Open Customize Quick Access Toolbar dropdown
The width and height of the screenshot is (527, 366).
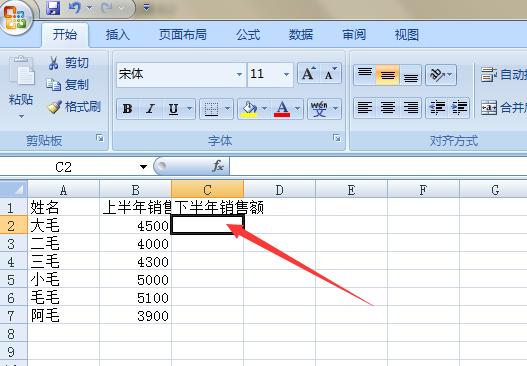(147, 7)
